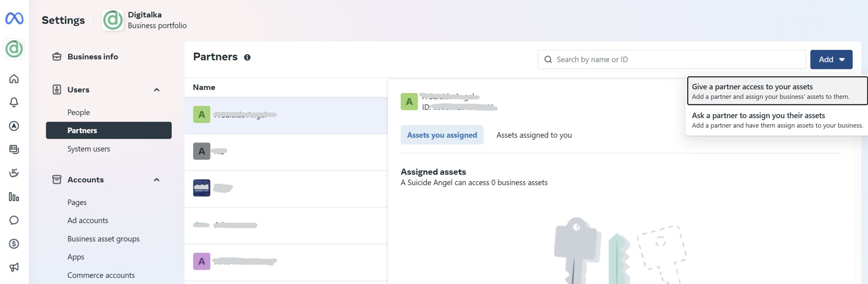Viewport: 868px width, 284px height.
Task: Click the Search by name or ID field
Action: click(671, 60)
